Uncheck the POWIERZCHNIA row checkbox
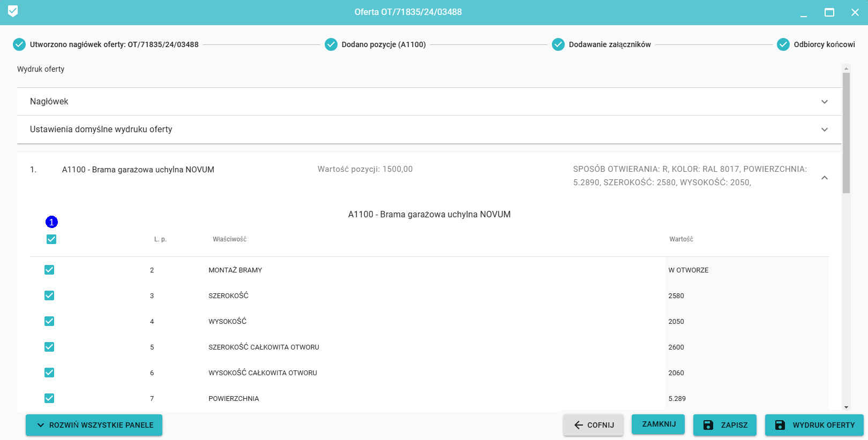The image size is (868, 440). (49, 398)
